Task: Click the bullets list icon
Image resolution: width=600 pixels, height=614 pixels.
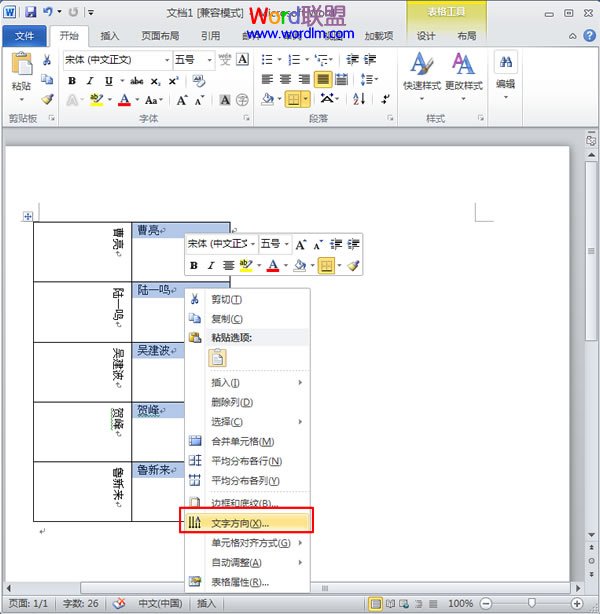Action: [267, 60]
